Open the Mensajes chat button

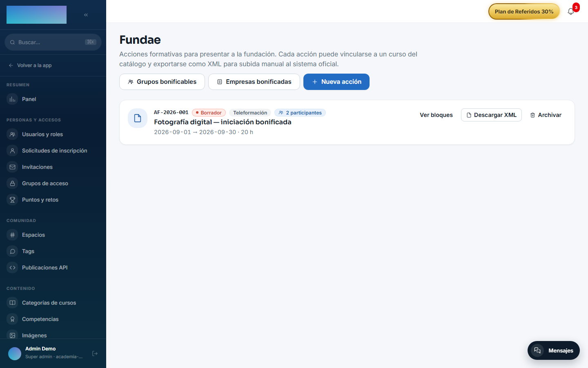click(x=554, y=350)
